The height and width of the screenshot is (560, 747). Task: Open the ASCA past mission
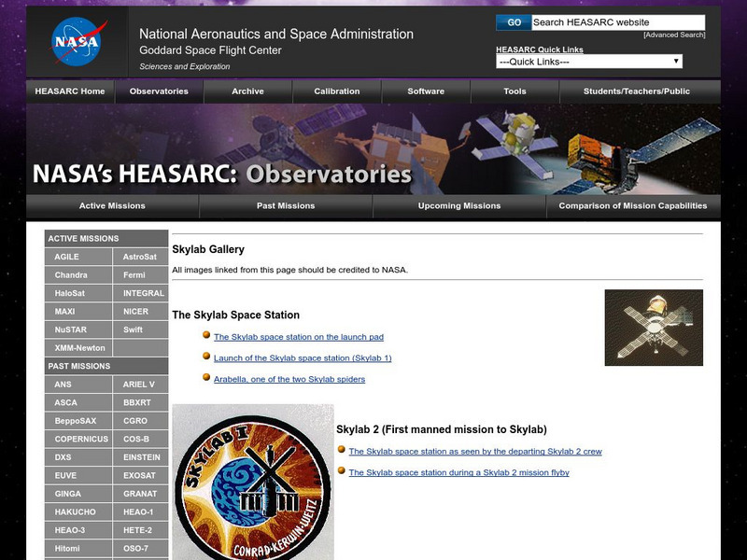78,402
